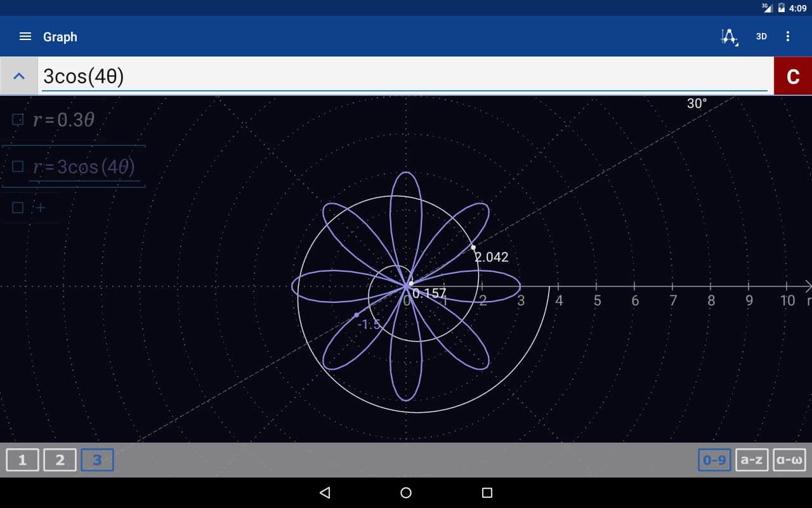Image resolution: width=812 pixels, height=508 pixels.
Task: Open the hamburger navigation menu
Action: pos(25,37)
